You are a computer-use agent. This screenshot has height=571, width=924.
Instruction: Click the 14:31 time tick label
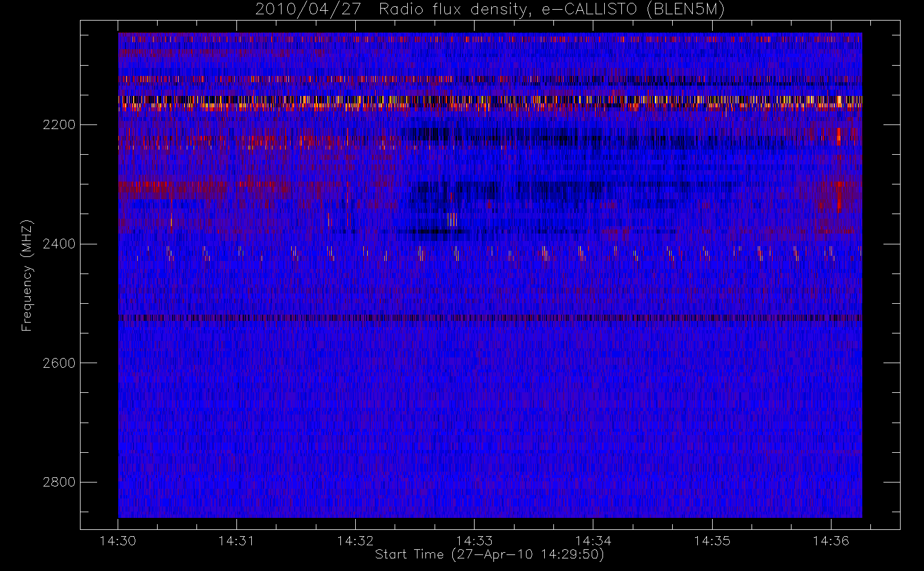pyautogui.click(x=236, y=541)
